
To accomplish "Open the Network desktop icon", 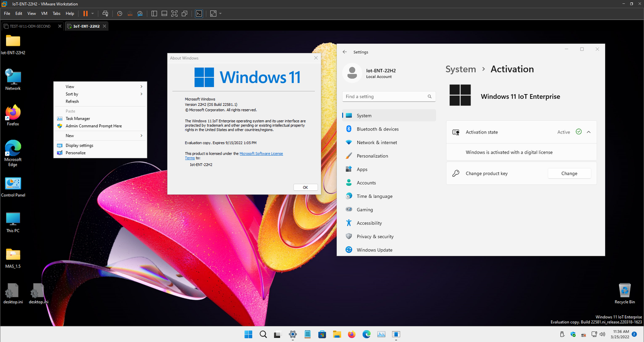I will tap(13, 80).
